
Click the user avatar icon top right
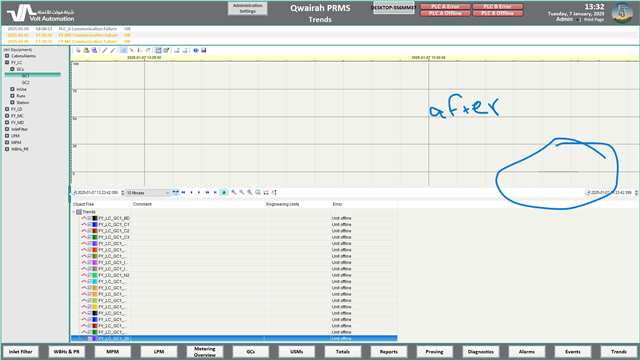(x=622, y=13)
